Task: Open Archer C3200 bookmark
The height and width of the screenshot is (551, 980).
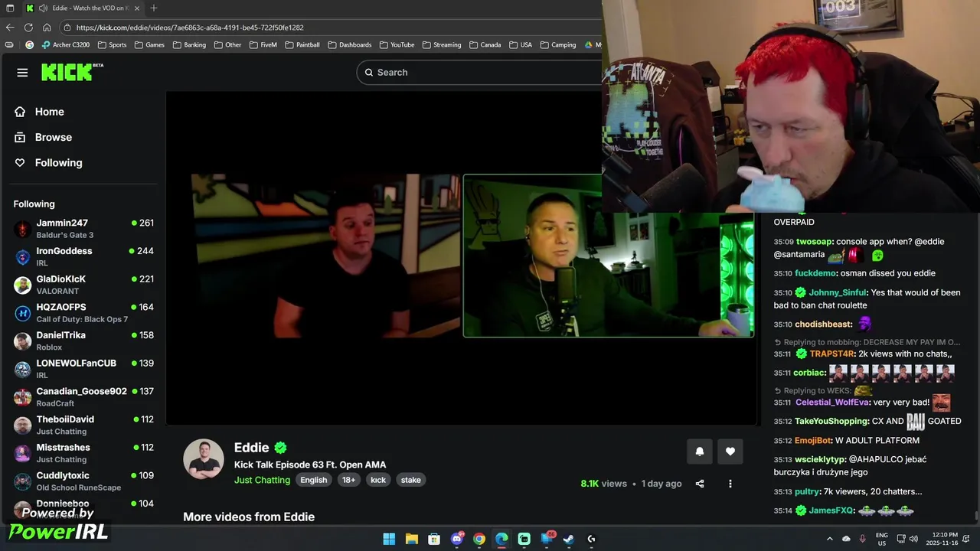Action: (65, 45)
